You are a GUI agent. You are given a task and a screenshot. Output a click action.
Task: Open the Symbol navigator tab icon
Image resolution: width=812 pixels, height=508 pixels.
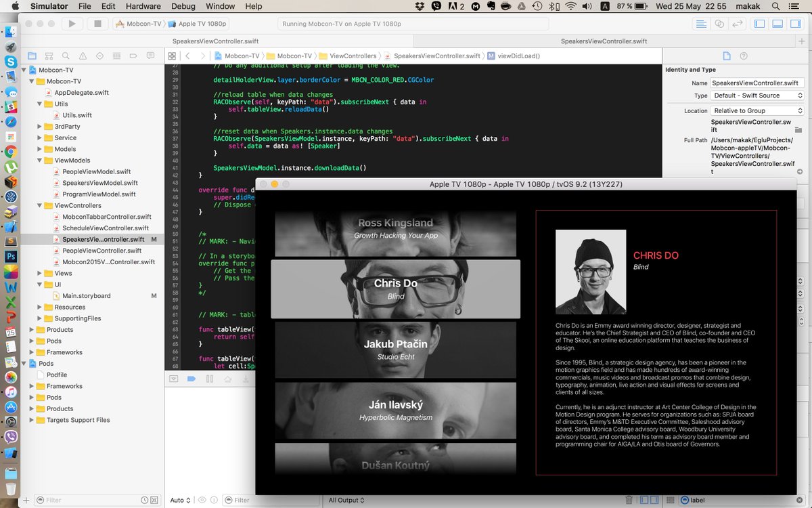49,56
